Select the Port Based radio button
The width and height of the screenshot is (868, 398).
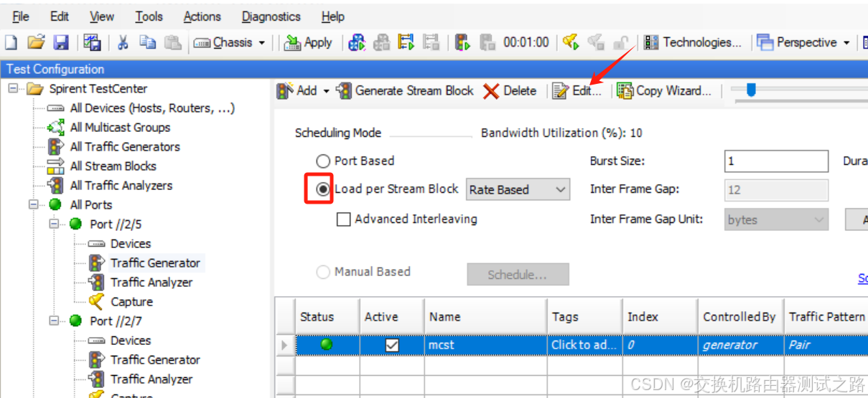coord(323,161)
